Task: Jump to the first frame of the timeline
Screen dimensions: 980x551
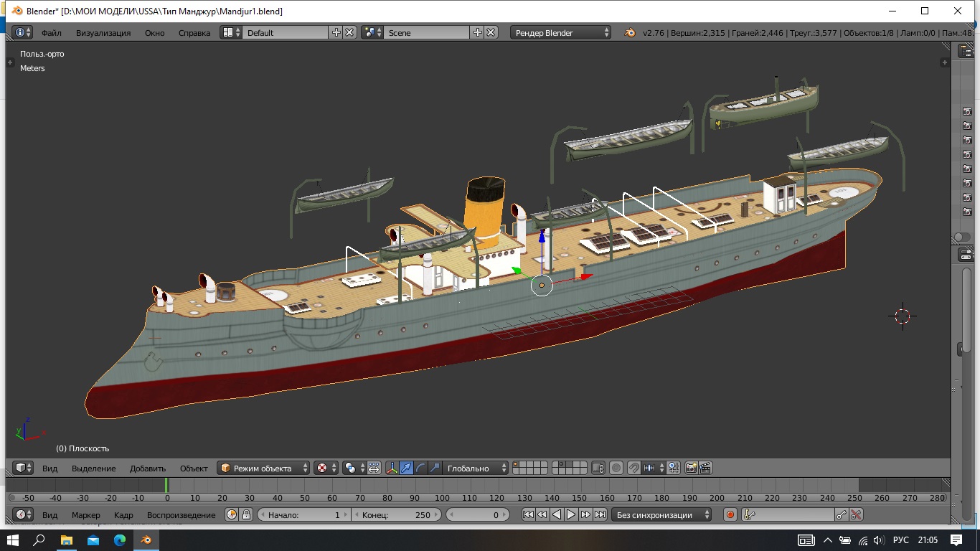Action: (528, 514)
